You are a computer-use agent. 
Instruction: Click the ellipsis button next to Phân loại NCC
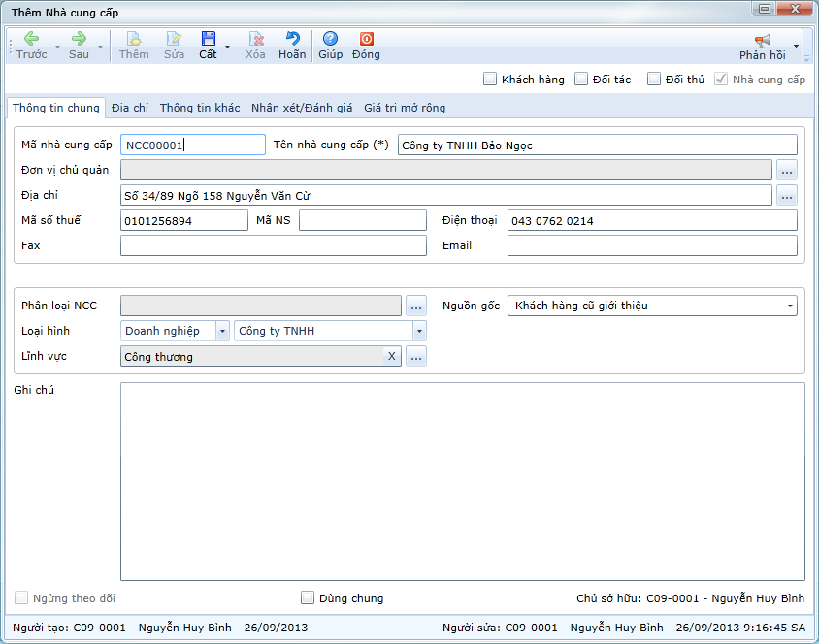(416, 306)
